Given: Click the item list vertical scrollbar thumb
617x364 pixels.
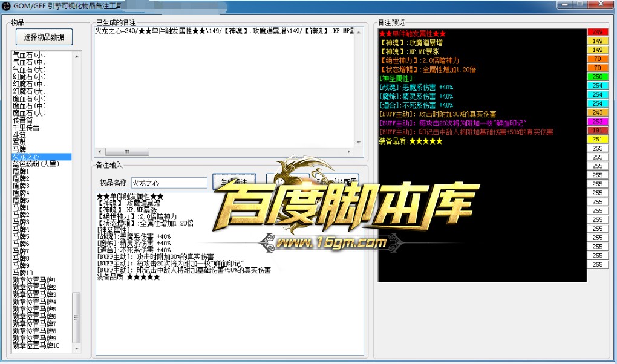Looking at the screenshot, I should click(x=77, y=317).
